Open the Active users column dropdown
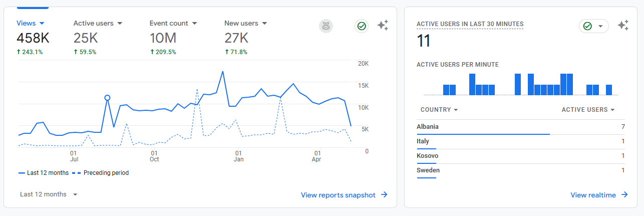Screen dimensions: 644x216 [x=588, y=110]
